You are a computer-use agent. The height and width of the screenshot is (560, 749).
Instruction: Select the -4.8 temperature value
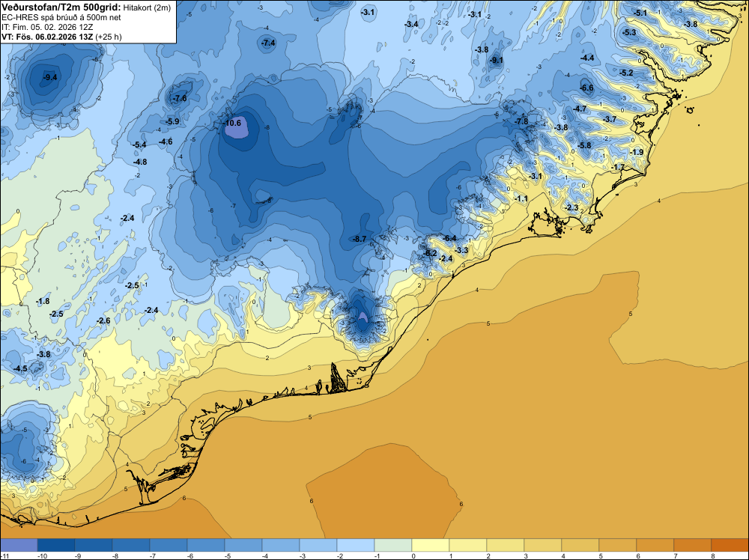[140, 162]
